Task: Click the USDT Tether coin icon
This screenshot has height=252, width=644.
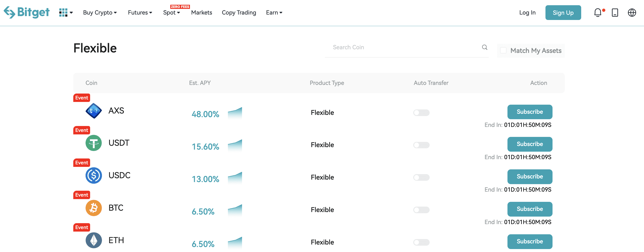Action: (94, 143)
